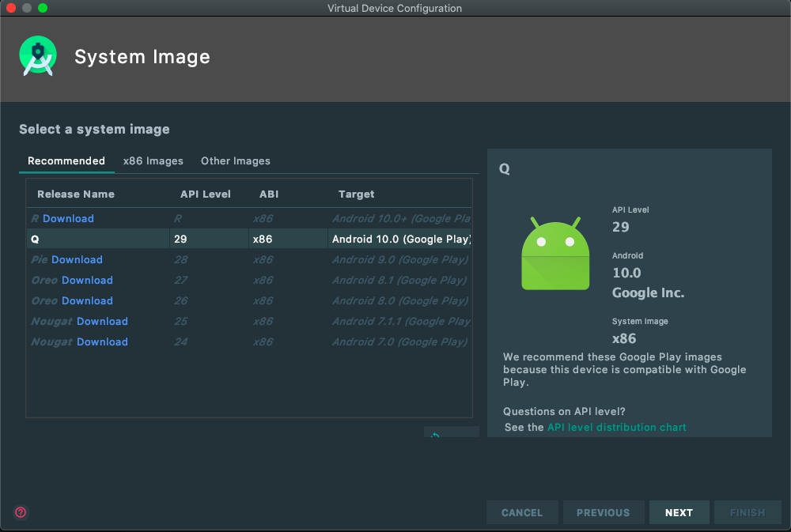The height and width of the screenshot is (532, 791).
Task: Download the R system image
Action: point(69,218)
